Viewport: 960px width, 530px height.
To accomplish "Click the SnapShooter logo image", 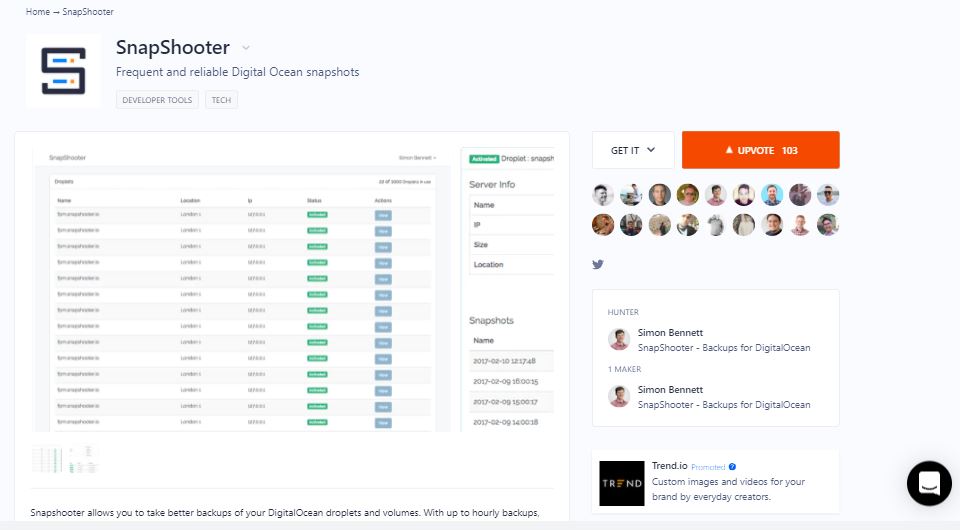I will click(63, 71).
